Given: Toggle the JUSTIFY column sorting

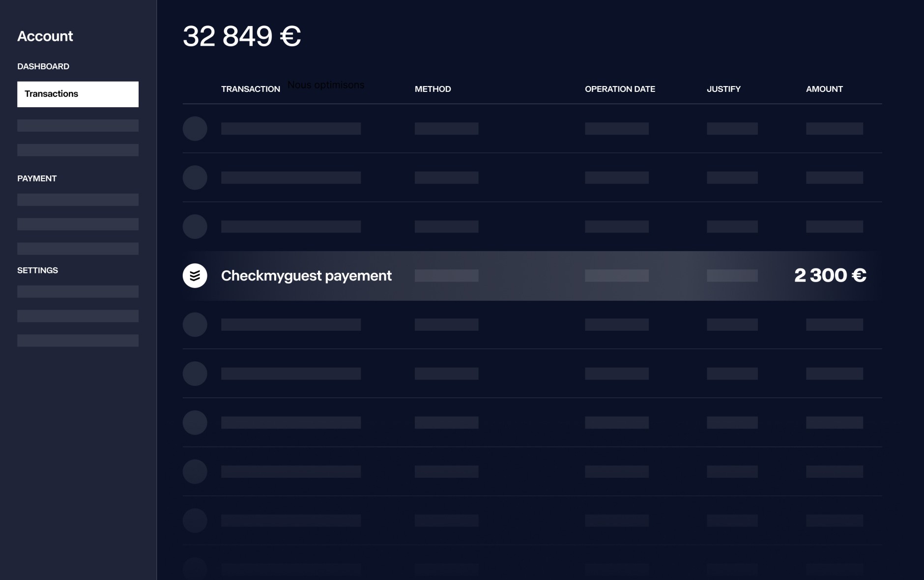Looking at the screenshot, I should click(x=723, y=89).
